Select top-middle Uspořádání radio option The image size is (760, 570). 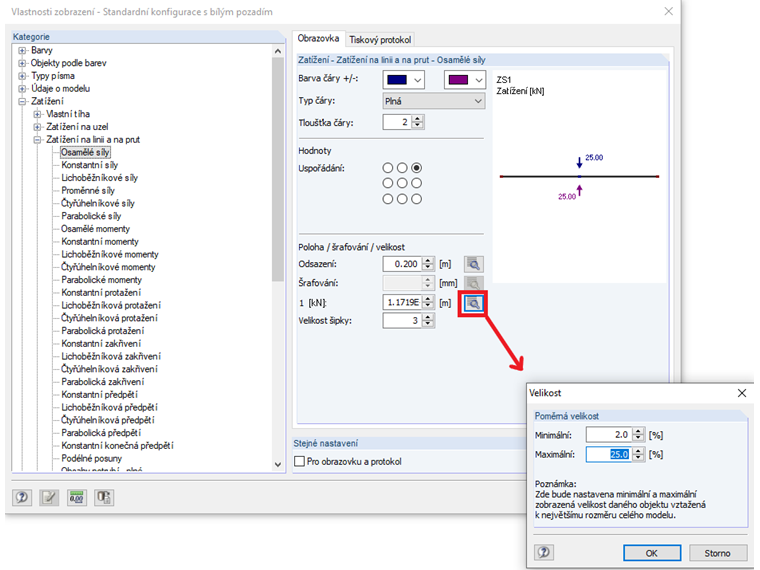[x=402, y=168]
